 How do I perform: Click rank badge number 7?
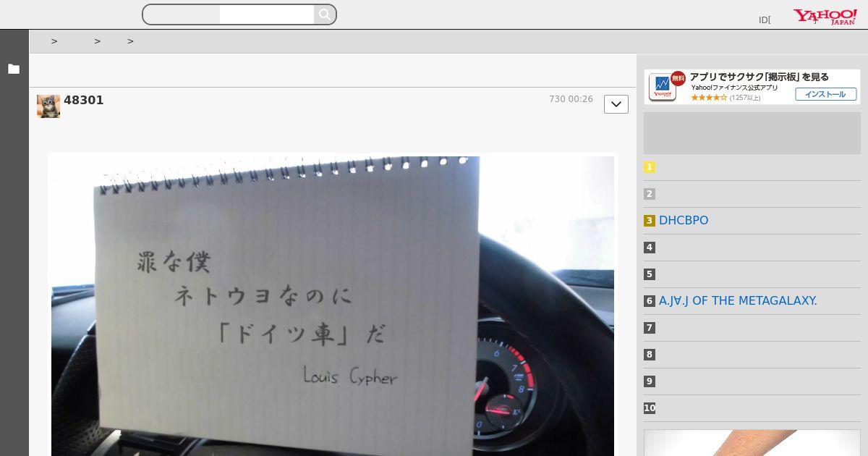[650, 328]
